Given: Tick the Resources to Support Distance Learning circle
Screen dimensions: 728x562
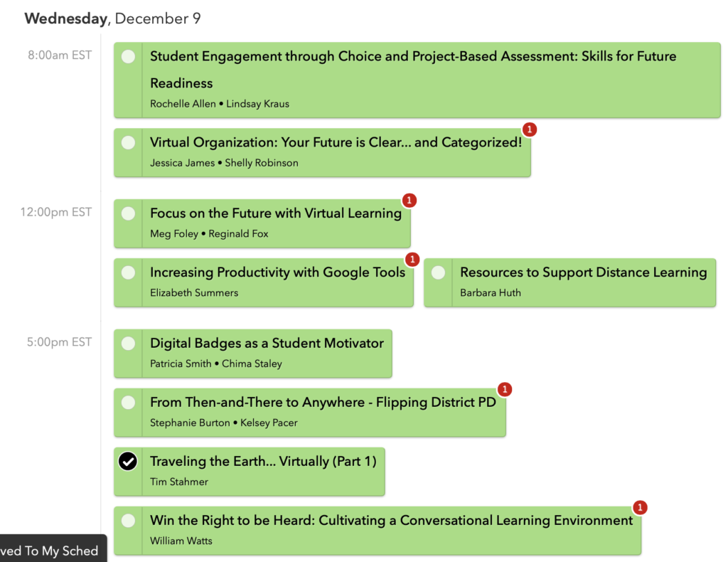Looking at the screenshot, I should [438, 272].
